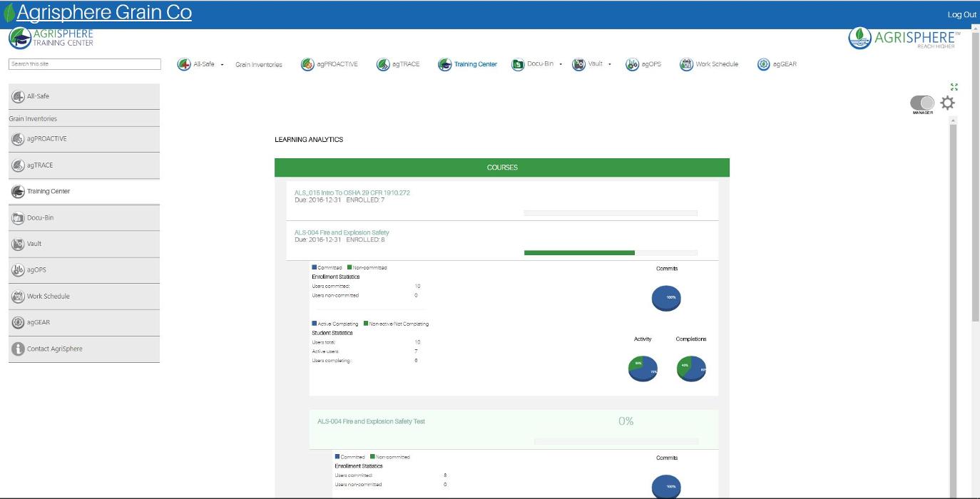Open Grain Inventories in top navigation

click(x=259, y=65)
